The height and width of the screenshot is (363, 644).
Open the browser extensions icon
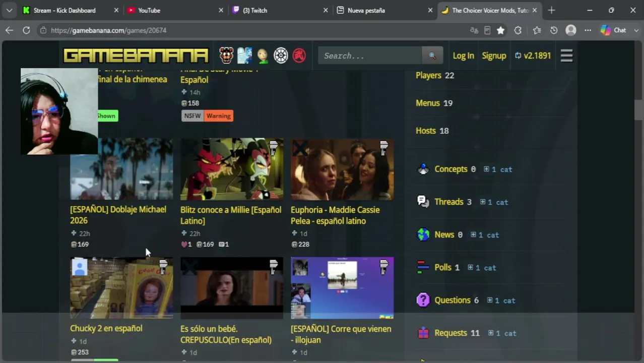coord(518,30)
